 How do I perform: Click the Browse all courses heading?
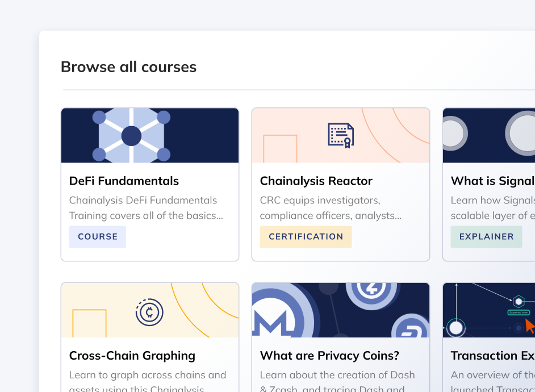click(128, 66)
